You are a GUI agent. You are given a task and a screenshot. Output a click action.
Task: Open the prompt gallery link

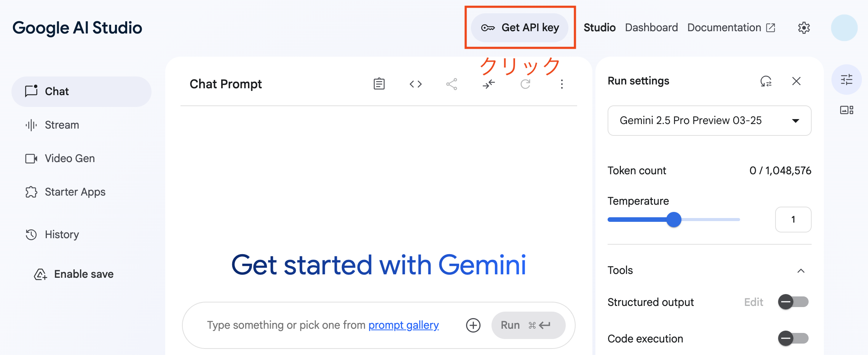(x=404, y=325)
